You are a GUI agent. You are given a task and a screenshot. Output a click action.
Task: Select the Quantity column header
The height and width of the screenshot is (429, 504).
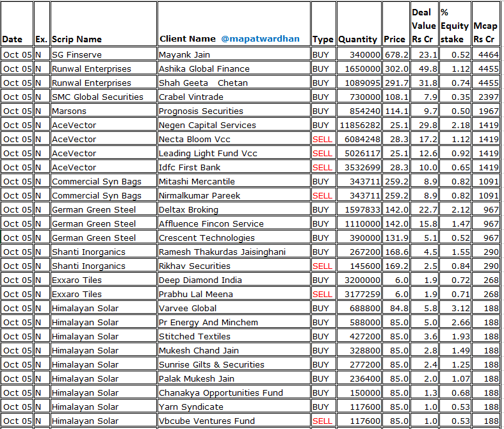(x=359, y=24)
